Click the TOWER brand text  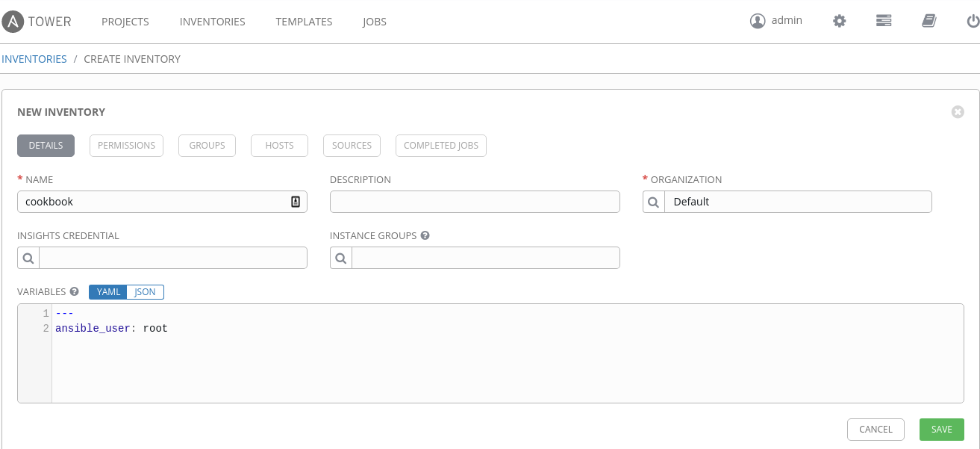(x=50, y=22)
